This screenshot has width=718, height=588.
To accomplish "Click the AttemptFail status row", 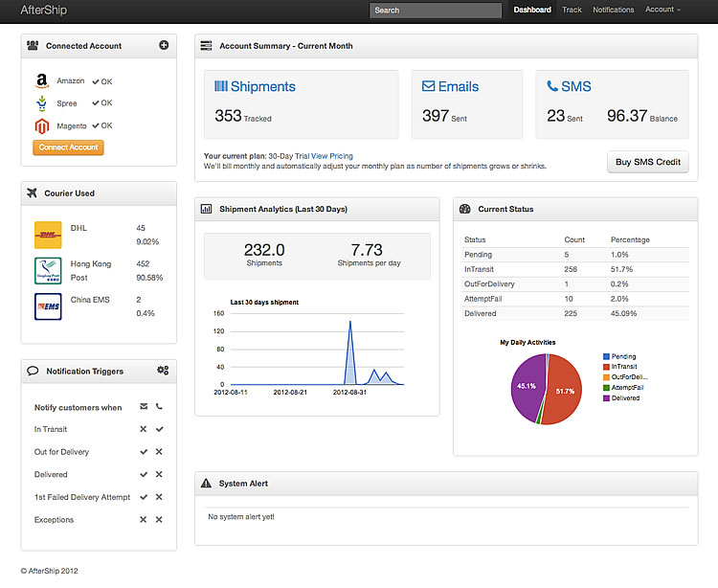I will click(x=575, y=299).
